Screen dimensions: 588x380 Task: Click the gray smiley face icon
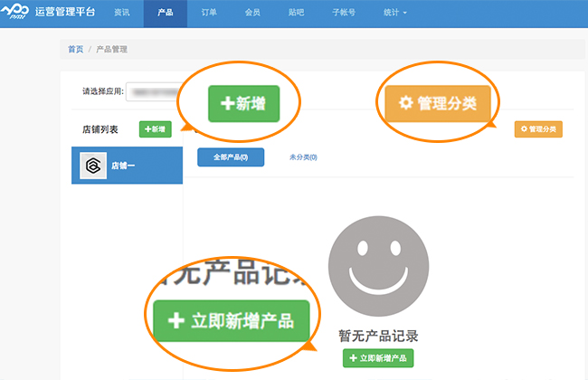click(x=378, y=267)
